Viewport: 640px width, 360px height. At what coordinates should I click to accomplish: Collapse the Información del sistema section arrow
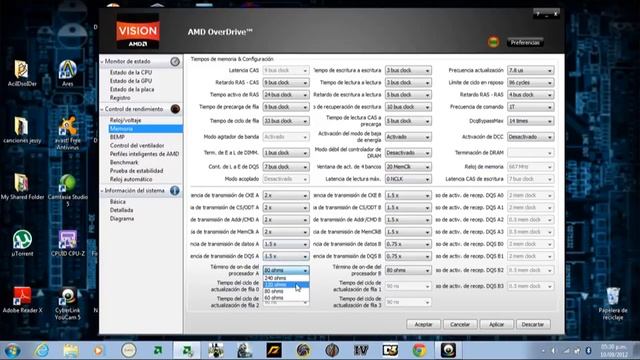102,191
